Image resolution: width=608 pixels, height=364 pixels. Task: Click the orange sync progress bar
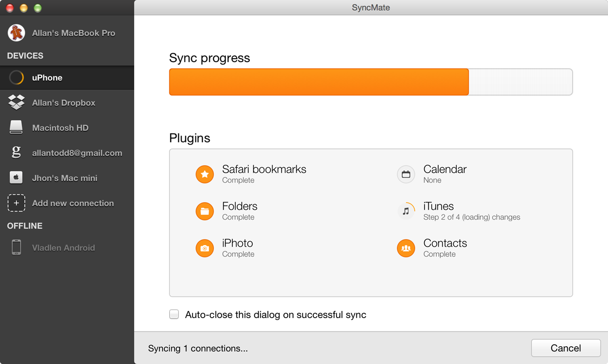pyautogui.click(x=319, y=82)
